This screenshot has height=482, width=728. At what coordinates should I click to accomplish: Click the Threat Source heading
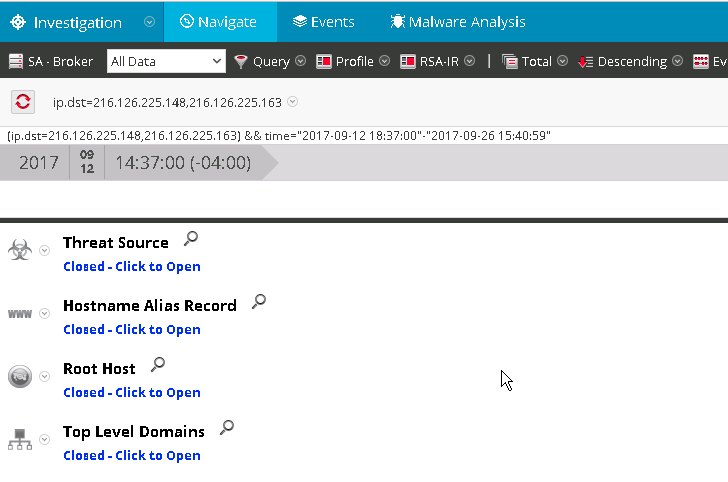coord(116,242)
